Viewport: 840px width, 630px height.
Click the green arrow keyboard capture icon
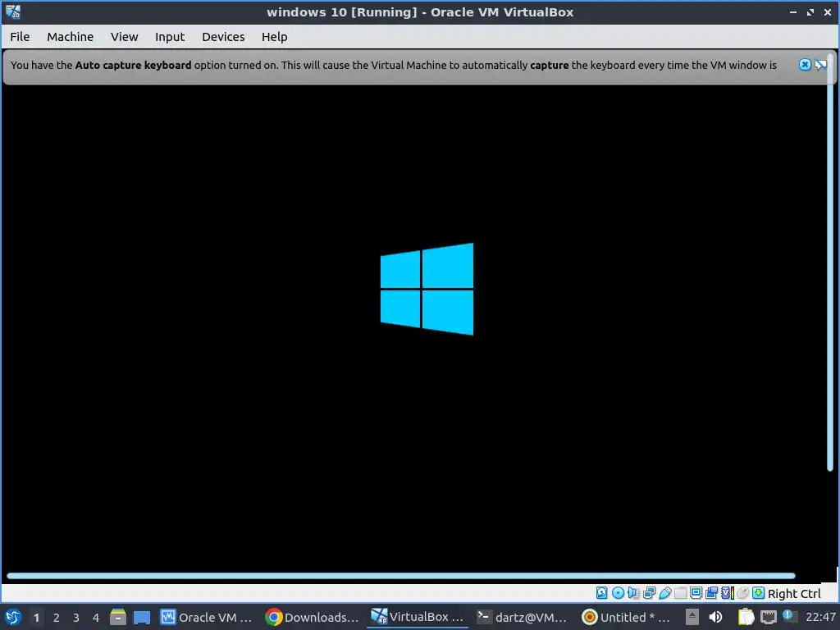click(x=758, y=593)
